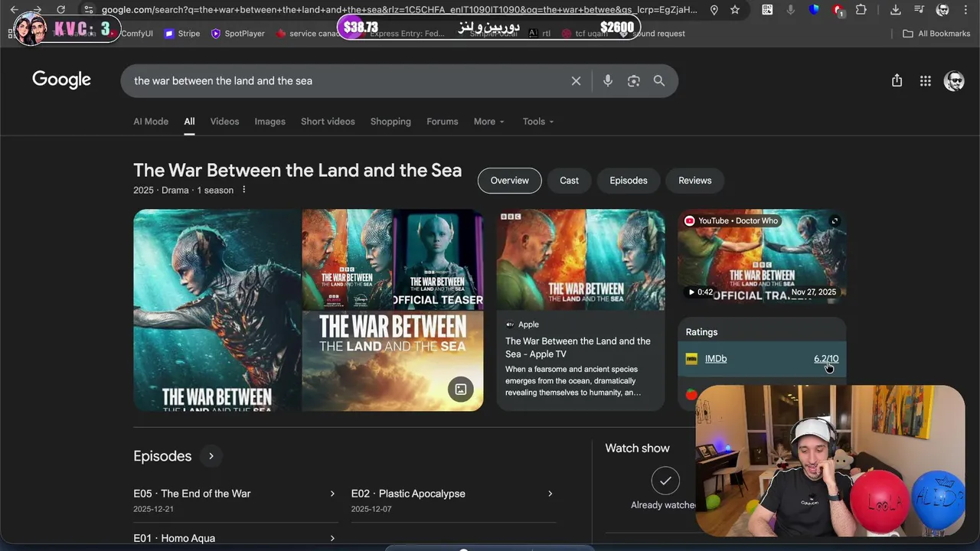Switch to the AI Mode tab
Screen dimensions: 980x551
click(x=151, y=122)
